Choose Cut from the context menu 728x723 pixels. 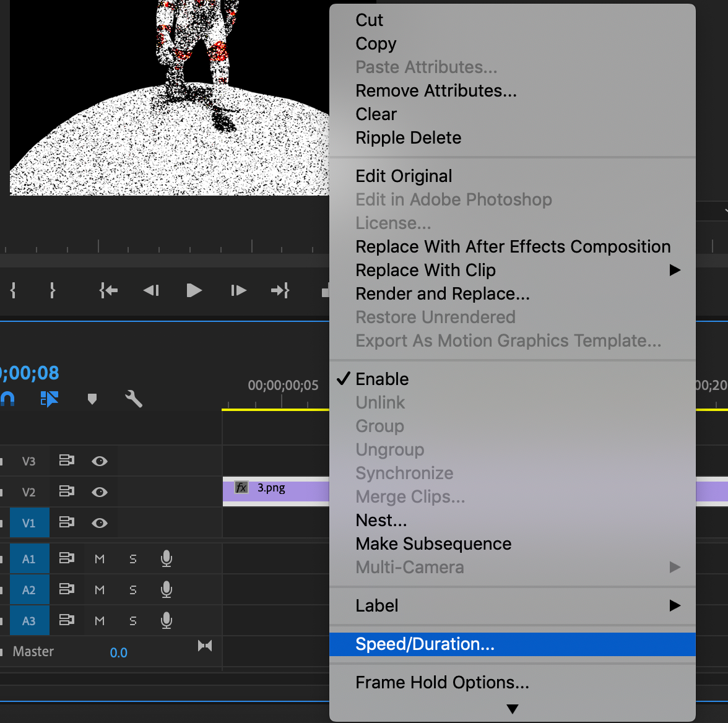(x=512, y=20)
